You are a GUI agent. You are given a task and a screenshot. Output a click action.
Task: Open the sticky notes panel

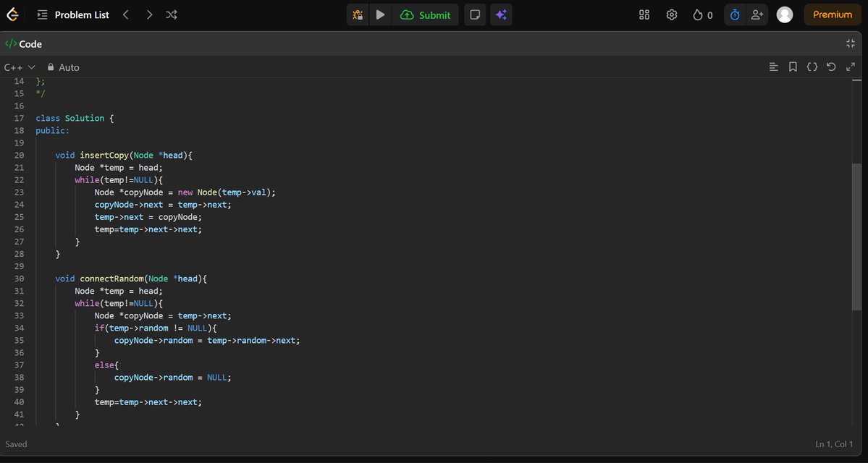tap(475, 14)
